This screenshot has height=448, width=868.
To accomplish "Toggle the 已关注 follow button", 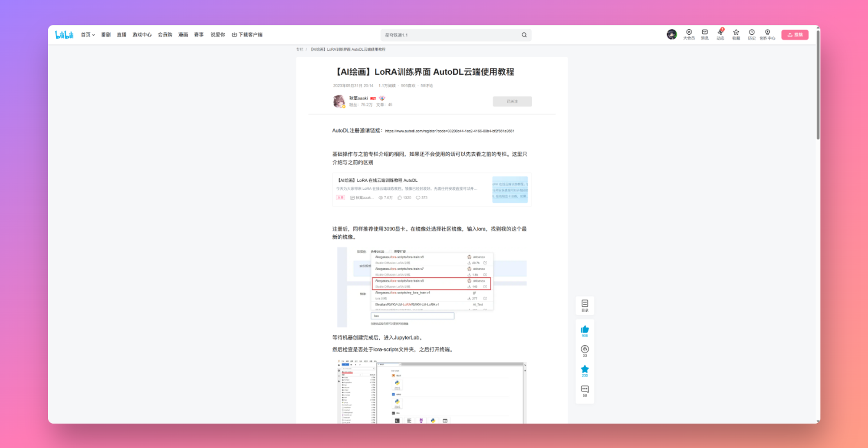I will pos(512,101).
